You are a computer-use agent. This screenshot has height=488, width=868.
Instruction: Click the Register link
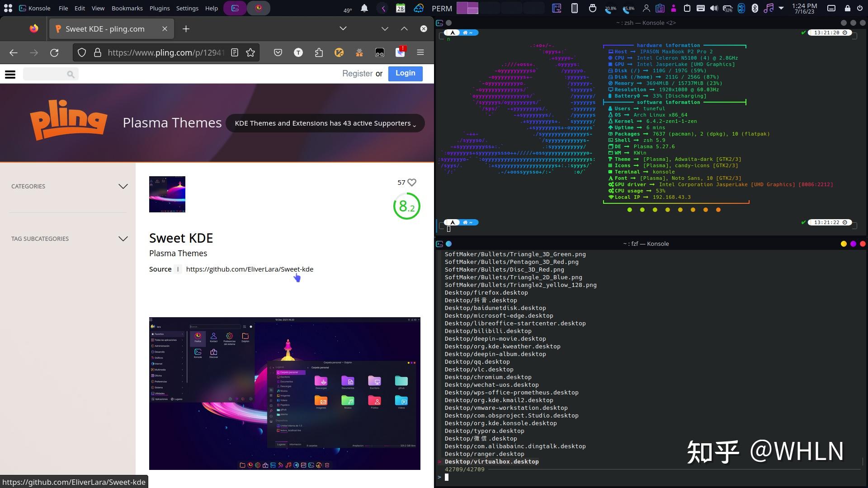click(357, 74)
